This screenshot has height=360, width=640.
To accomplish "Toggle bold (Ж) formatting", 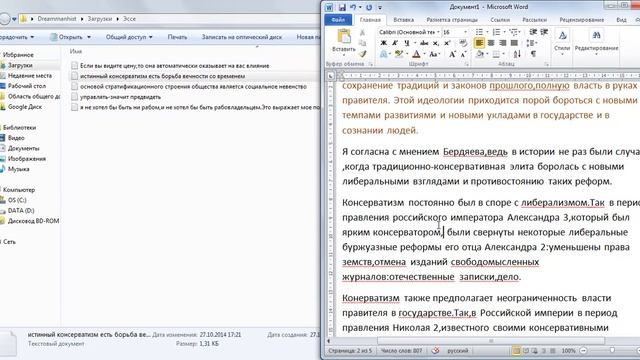I will [x=383, y=43].
